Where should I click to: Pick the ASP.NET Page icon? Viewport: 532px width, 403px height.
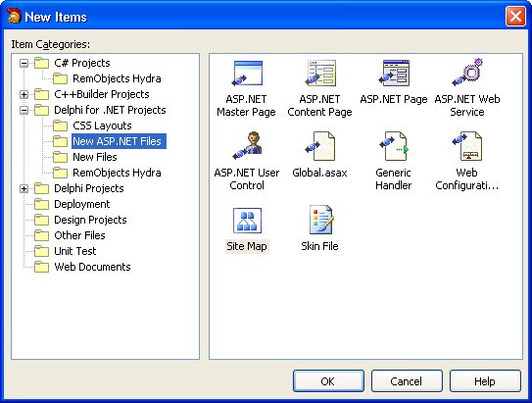[x=394, y=73]
